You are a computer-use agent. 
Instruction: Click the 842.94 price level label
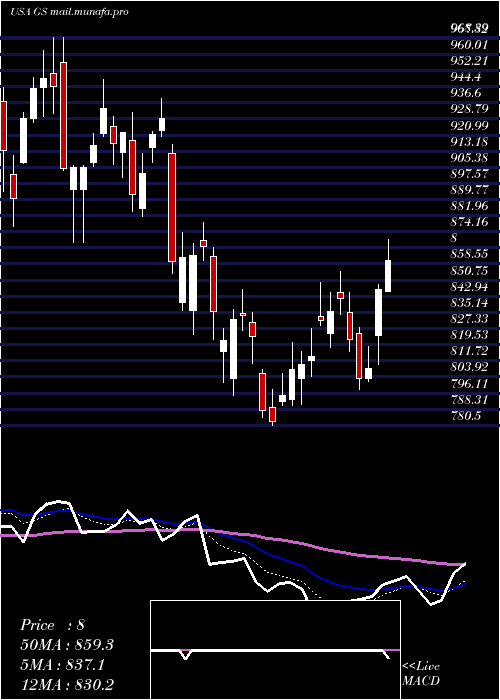(x=469, y=287)
